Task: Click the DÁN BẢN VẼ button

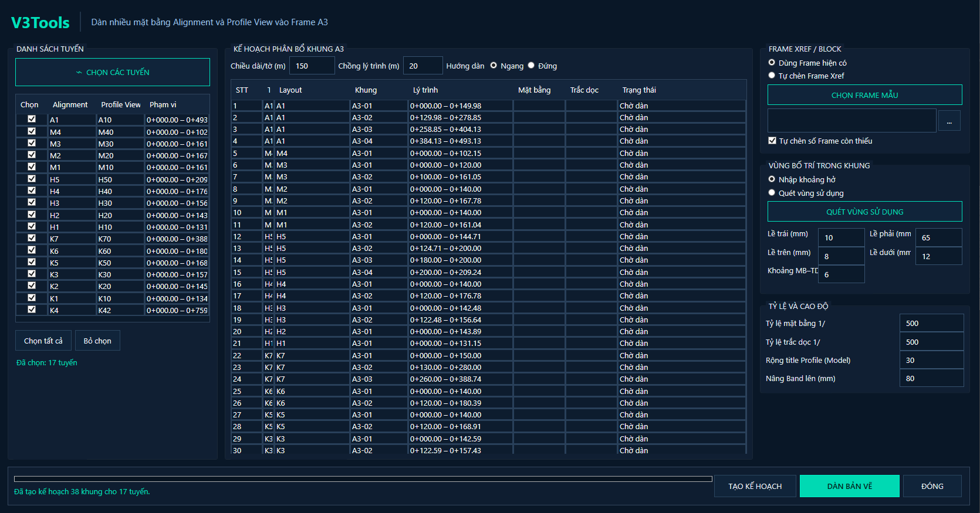Action: [x=850, y=486]
